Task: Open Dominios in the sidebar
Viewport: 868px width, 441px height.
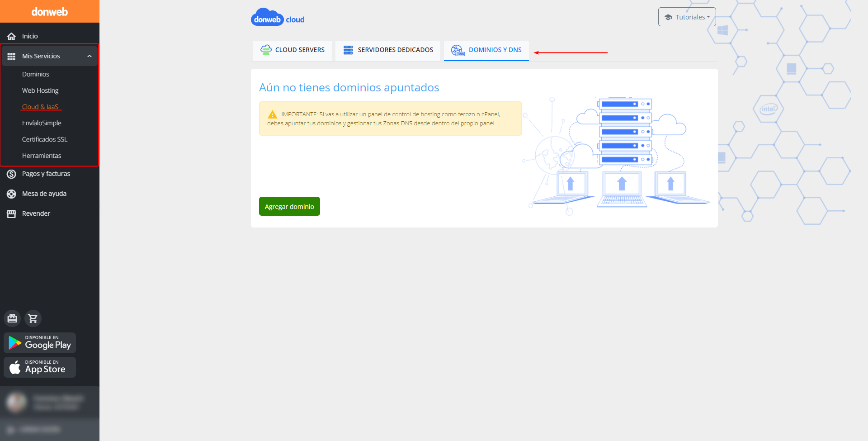Action: coord(36,74)
